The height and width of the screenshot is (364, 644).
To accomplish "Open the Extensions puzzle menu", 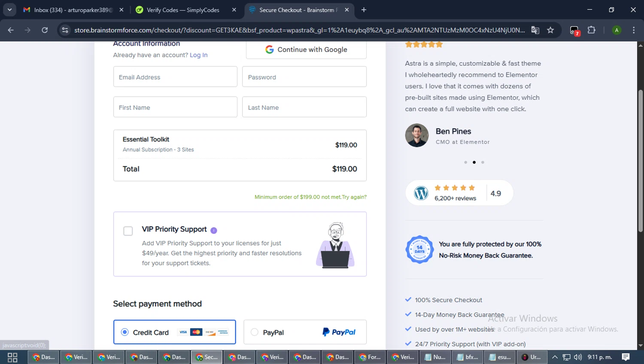I will [x=592, y=30].
